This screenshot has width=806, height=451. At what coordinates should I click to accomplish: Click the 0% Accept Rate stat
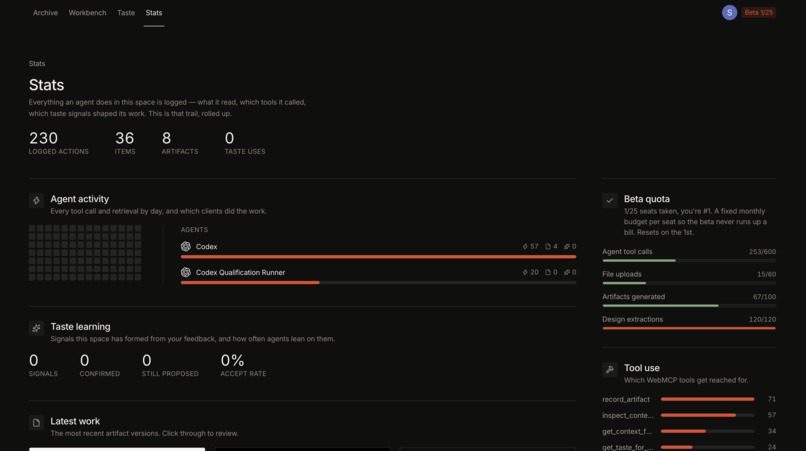(243, 365)
